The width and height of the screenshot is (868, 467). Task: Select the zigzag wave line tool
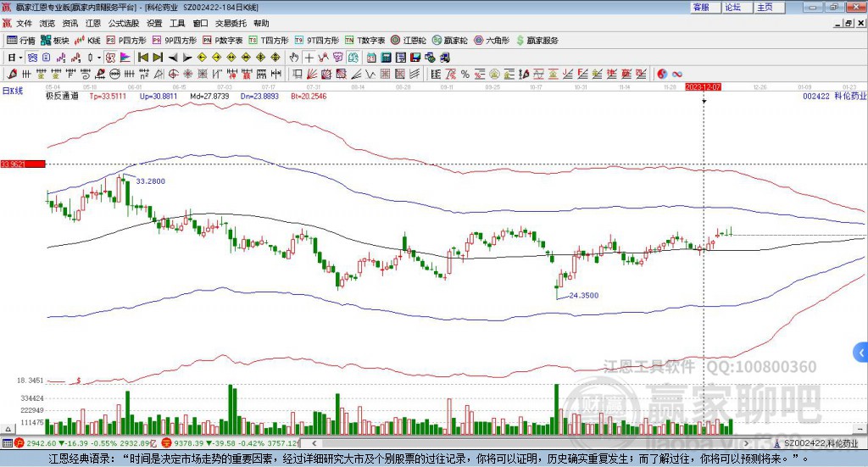click(x=370, y=74)
